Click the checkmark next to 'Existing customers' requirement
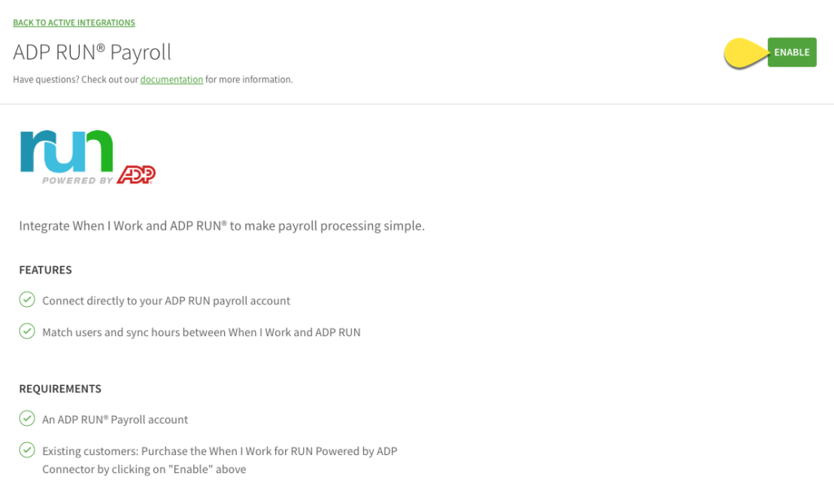The image size is (834, 504). [x=27, y=449]
